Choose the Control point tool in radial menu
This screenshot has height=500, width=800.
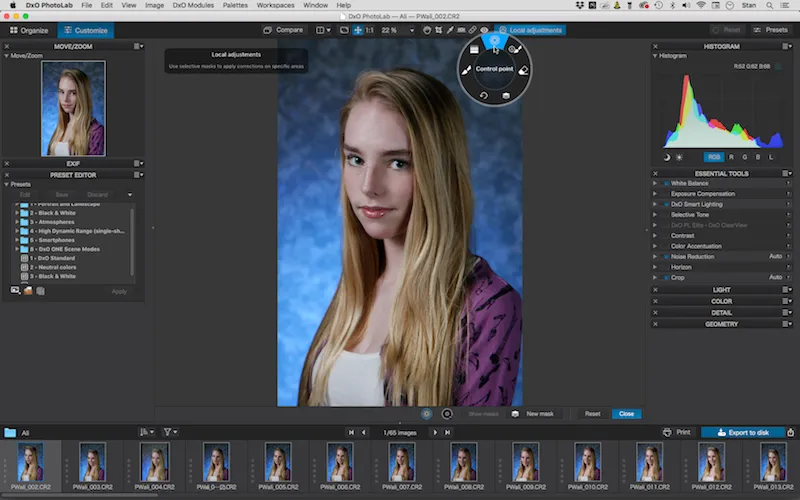tap(494, 41)
